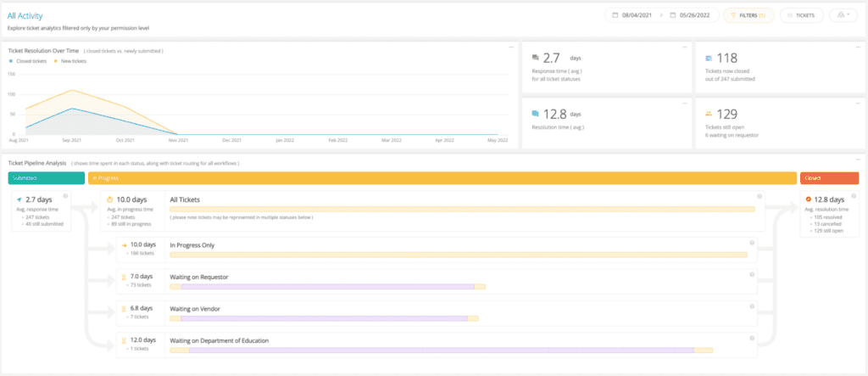Viewport: 868px width, 376px height.
Task: Click the Tickets button
Action: coord(800,15)
